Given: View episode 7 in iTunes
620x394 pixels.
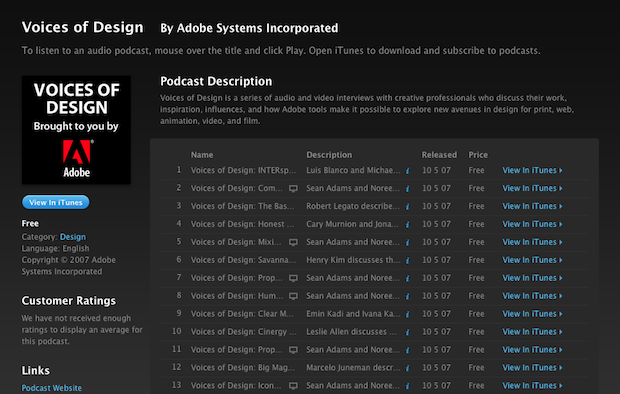Looking at the screenshot, I should [x=532, y=278].
